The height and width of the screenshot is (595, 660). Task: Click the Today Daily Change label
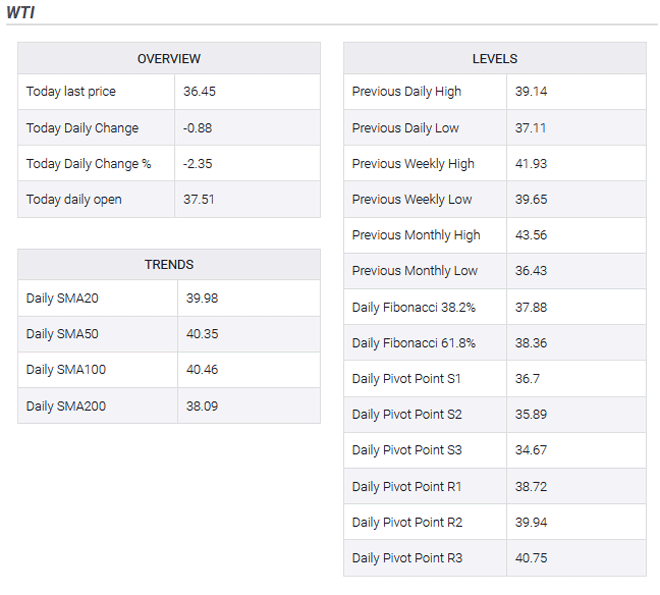[x=82, y=128]
